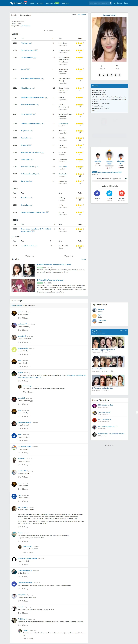Click the Edit this Page link
This screenshot has height=644, width=138.
[x=82, y=14]
